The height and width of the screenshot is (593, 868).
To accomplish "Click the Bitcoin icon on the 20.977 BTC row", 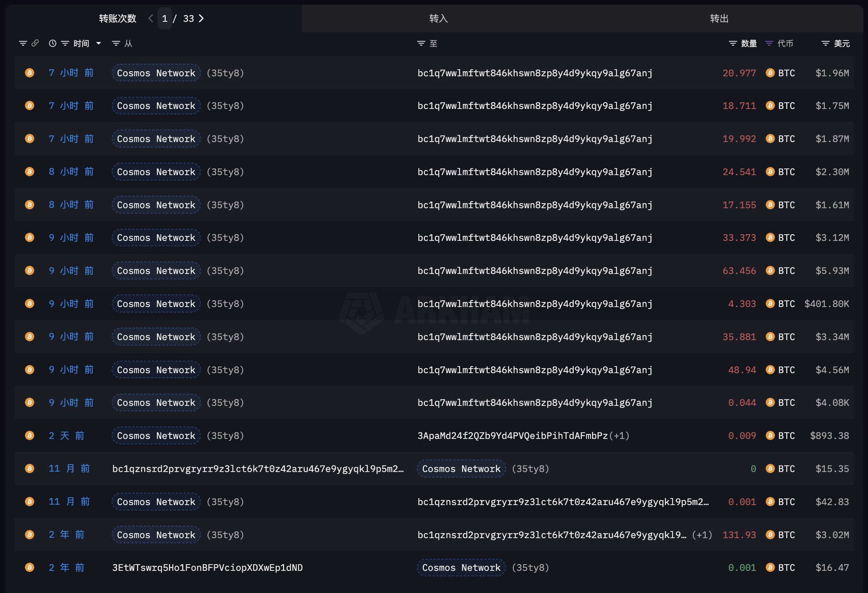I will (x=30, y=73).
